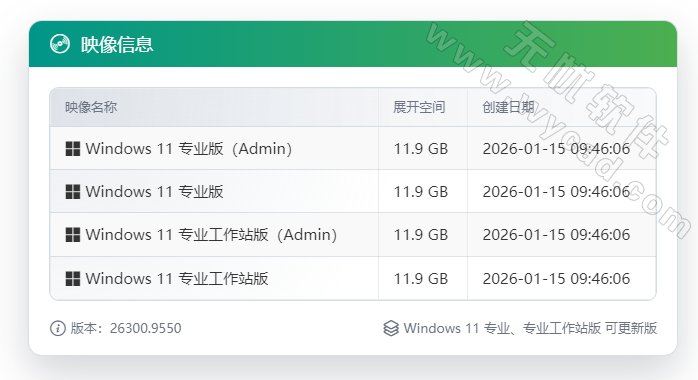Click the version number 26300.9550 text
Image resolution: width=698 pixels, height=380 pixels.
[146, 328]
